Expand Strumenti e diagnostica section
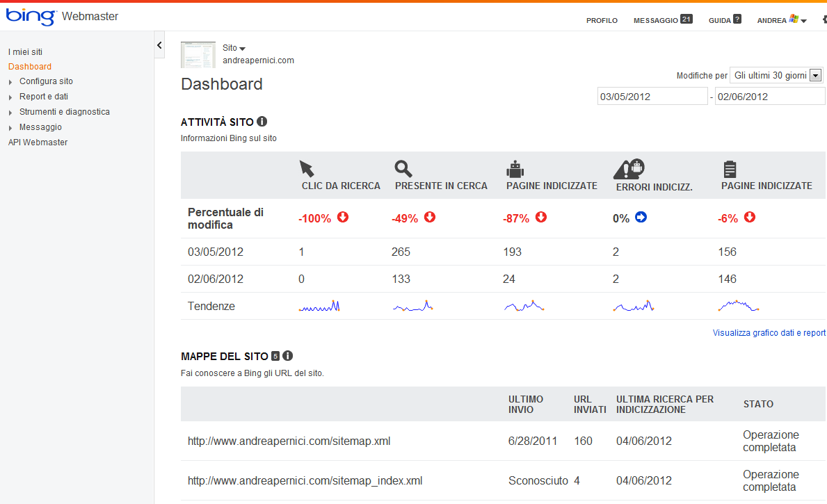Screen dimensions: 827x504 [x=11, y=113]
